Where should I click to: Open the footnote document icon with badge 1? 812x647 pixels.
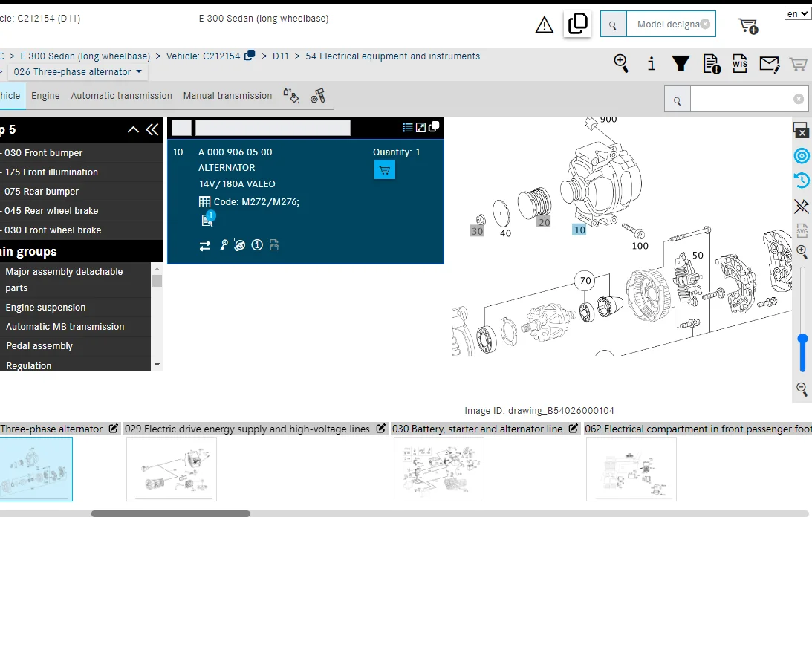click(208, 219)
